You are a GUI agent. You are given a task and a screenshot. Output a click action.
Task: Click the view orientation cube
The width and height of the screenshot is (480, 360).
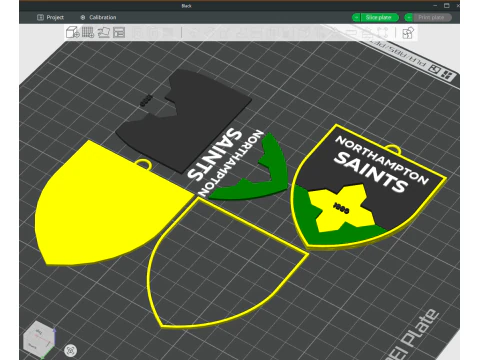coord(39,339)
